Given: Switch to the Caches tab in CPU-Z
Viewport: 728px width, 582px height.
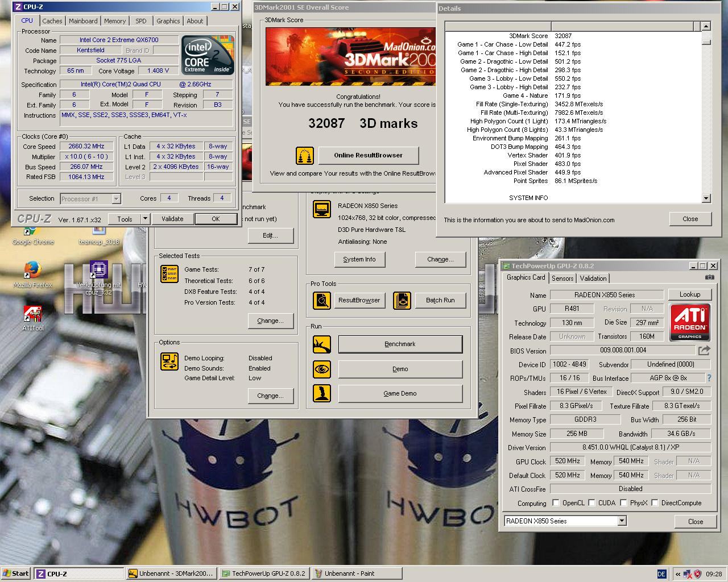Looking at the screenshot, I should [52, 21].
